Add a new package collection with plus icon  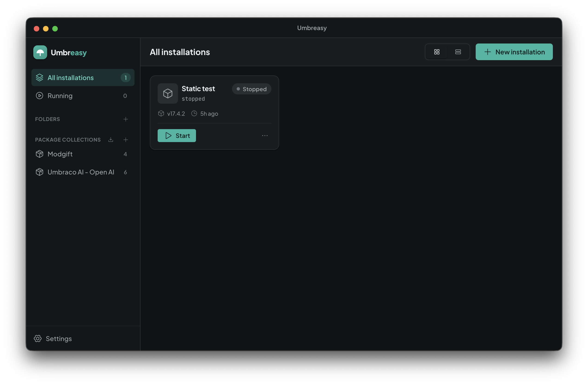tap(126, 140)
